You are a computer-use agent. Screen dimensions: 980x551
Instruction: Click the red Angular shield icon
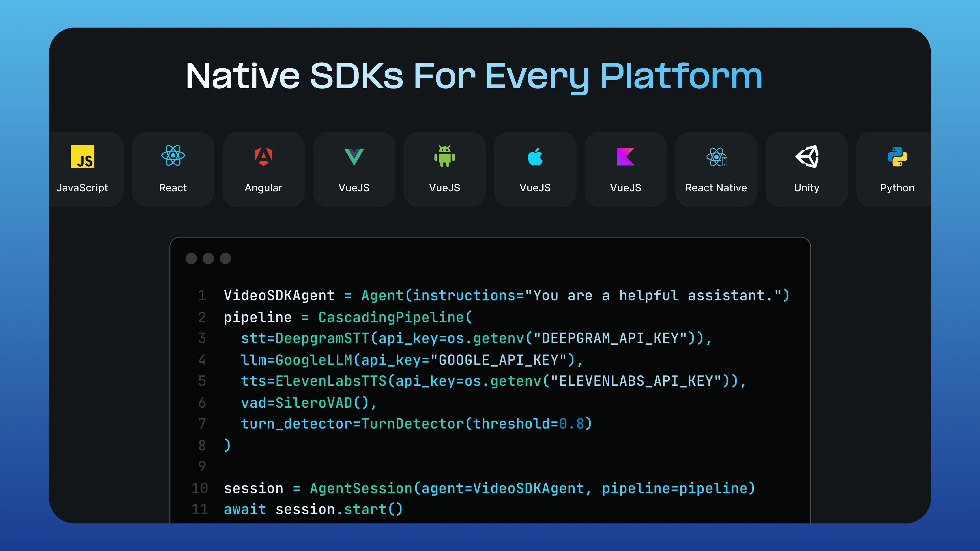(x=263, y=156)
